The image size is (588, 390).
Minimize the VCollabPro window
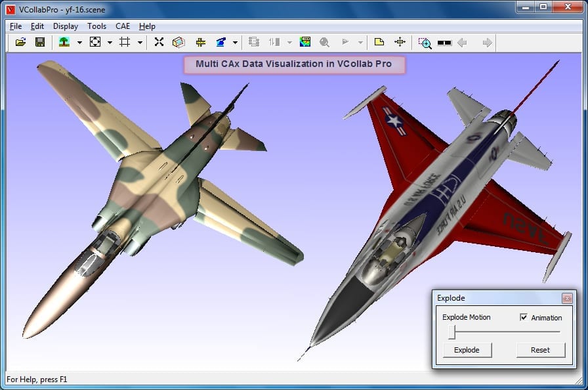click(526, 7)
